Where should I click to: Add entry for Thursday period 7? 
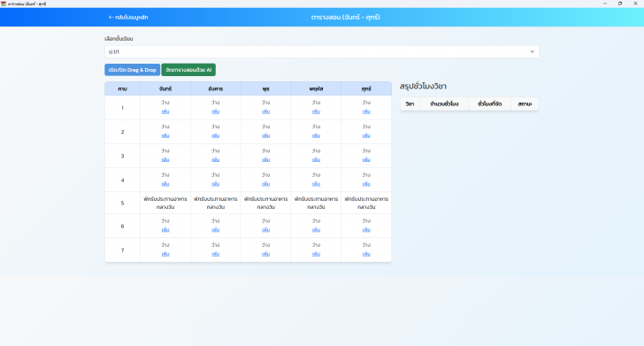point(316,254)
